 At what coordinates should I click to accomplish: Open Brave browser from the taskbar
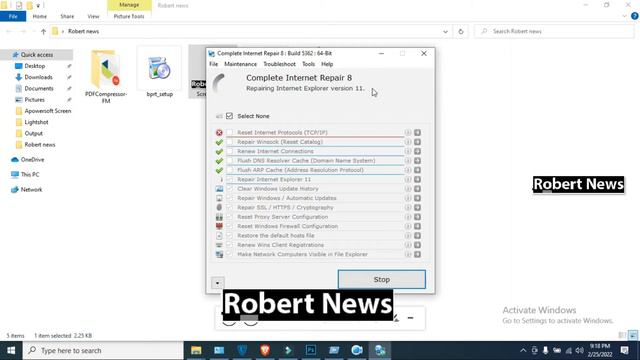click(265, 350)
